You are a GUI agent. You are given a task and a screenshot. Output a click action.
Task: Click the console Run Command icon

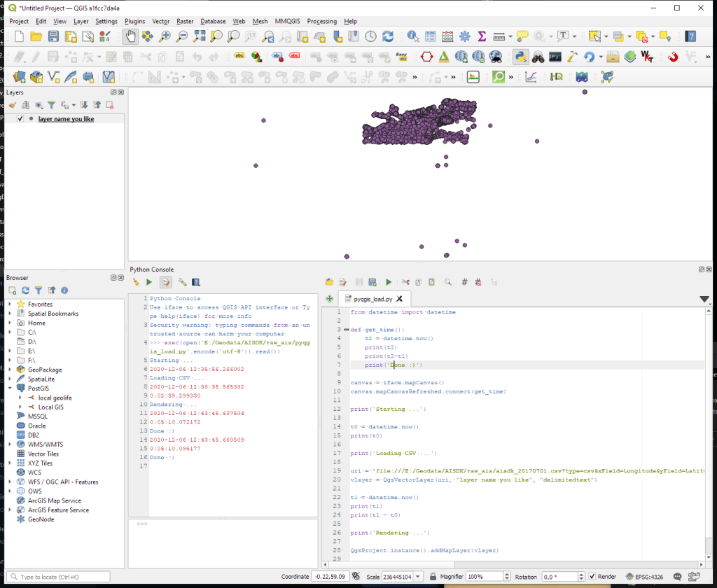click(x=149, y=282)
